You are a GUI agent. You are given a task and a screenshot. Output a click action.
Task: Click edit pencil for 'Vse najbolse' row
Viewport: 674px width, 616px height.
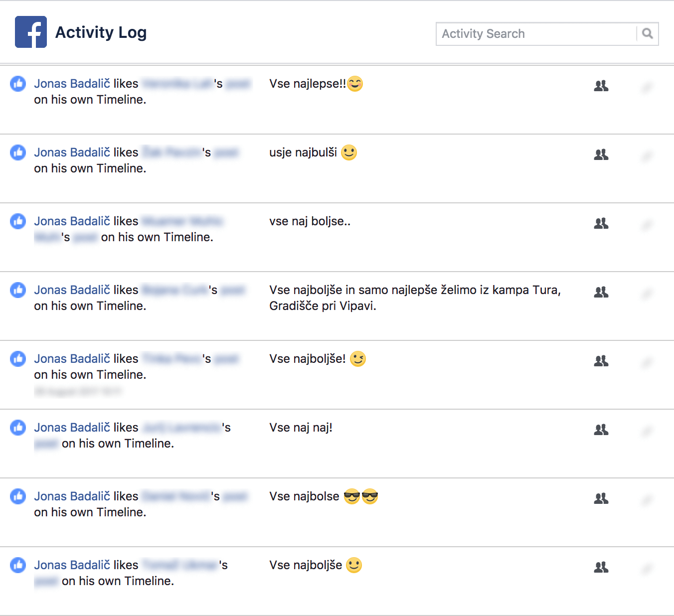647,500
